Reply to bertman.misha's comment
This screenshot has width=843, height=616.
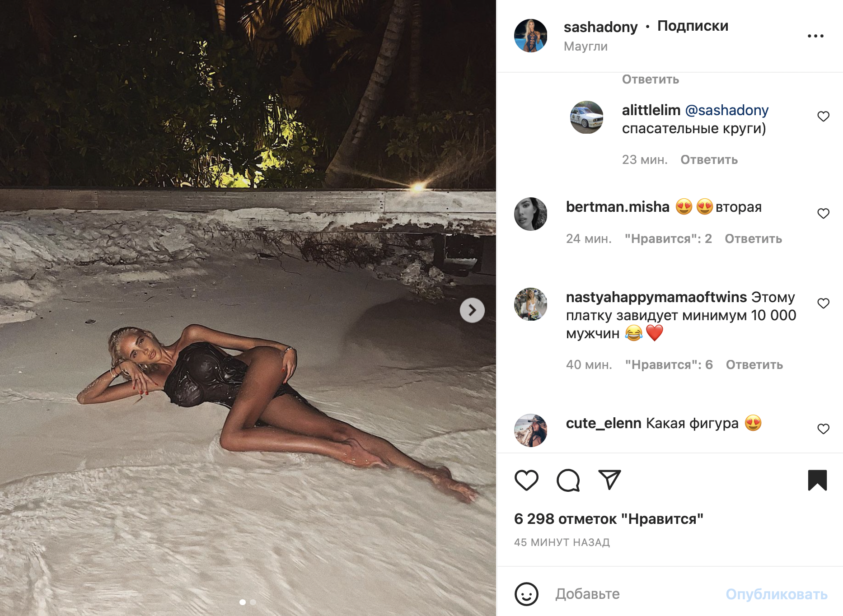753,239
